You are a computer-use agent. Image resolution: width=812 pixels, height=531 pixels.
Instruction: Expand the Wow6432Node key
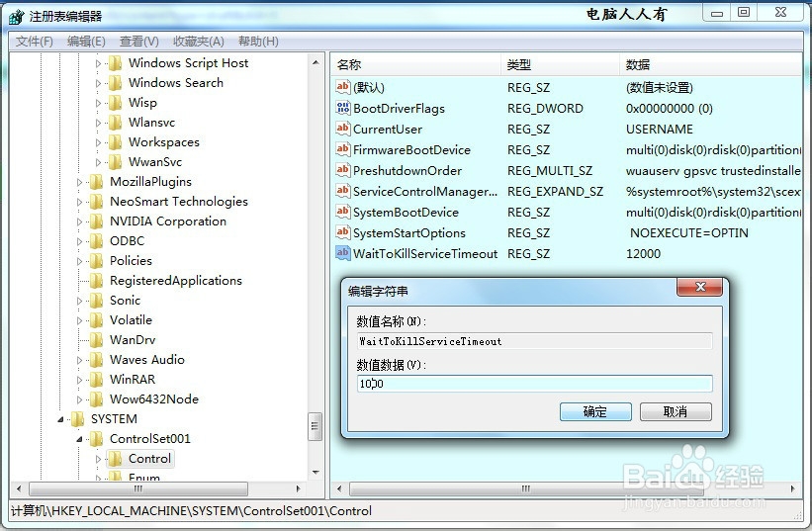pos(79,399)
